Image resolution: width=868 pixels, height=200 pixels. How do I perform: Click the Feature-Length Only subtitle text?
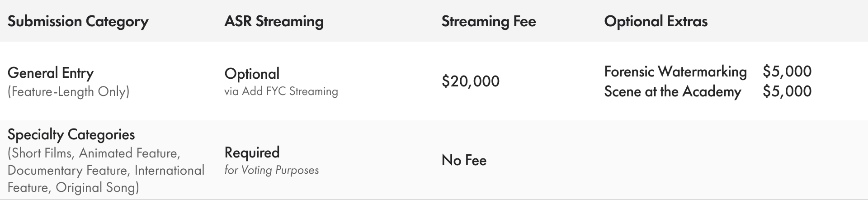coord(68,92)
